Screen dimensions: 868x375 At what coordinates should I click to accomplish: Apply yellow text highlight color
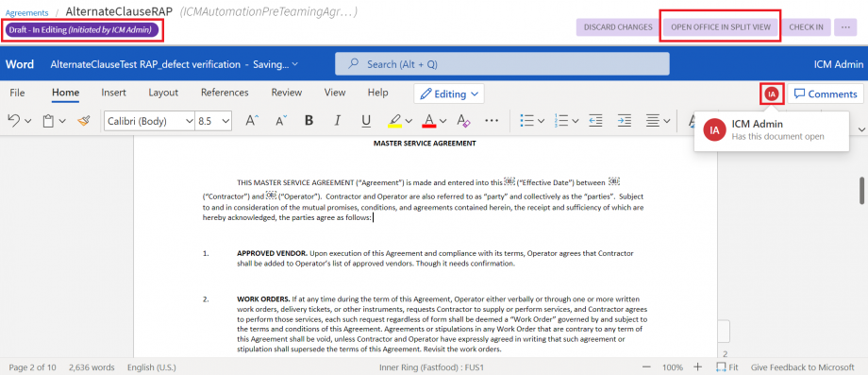pyautogui.click(x=394, y=121)
